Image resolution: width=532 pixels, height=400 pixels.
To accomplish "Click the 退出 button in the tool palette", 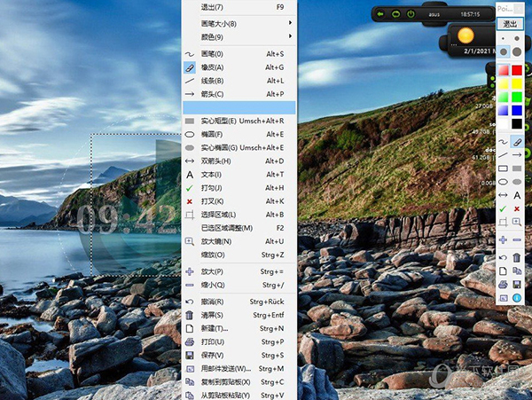I will 510,24.
